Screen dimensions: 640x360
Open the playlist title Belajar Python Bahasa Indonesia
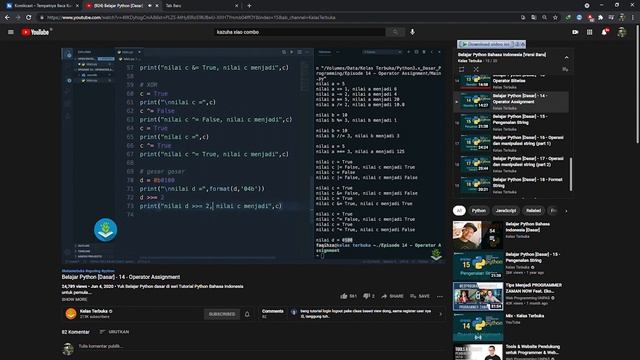pyautogui.click(x=502, y=54)
